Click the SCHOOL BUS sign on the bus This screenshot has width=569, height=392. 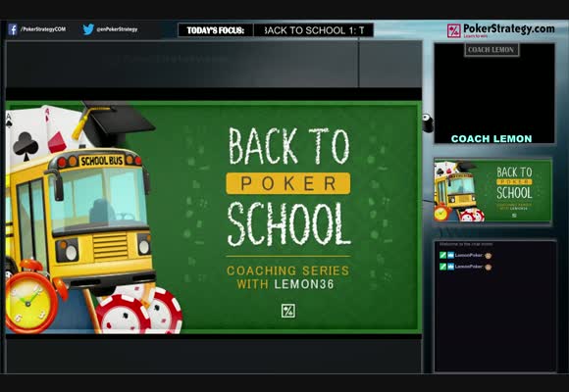click(x=102, y=161)
